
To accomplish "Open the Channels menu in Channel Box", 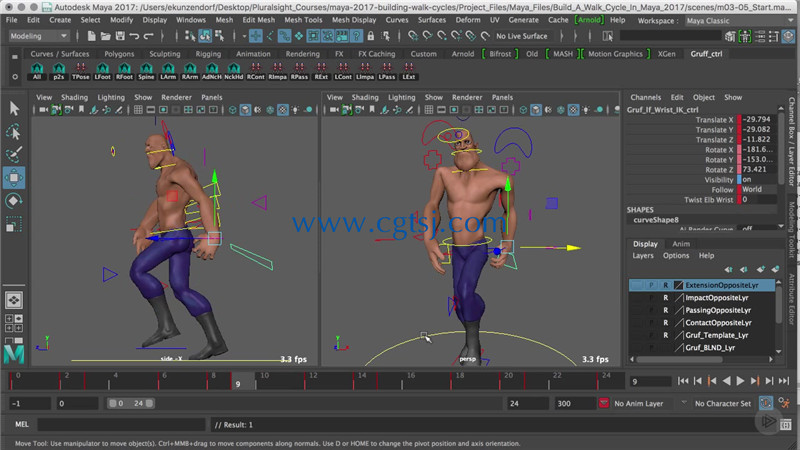I will click(x=645, y=97).
